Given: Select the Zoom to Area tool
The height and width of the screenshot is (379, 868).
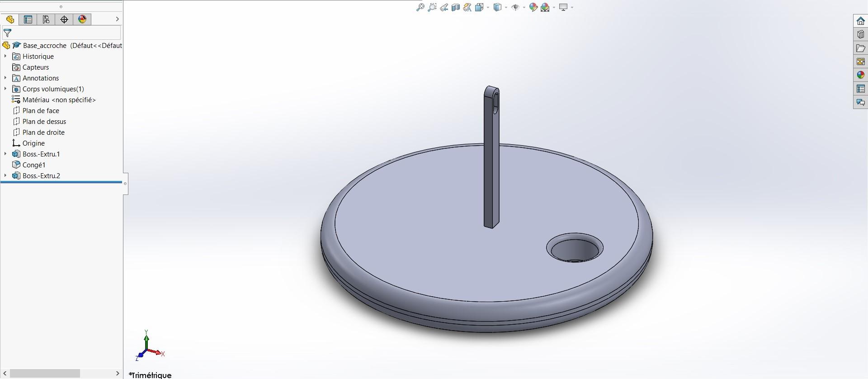Looking at the screenshot, I should click(x=432, y=7).
